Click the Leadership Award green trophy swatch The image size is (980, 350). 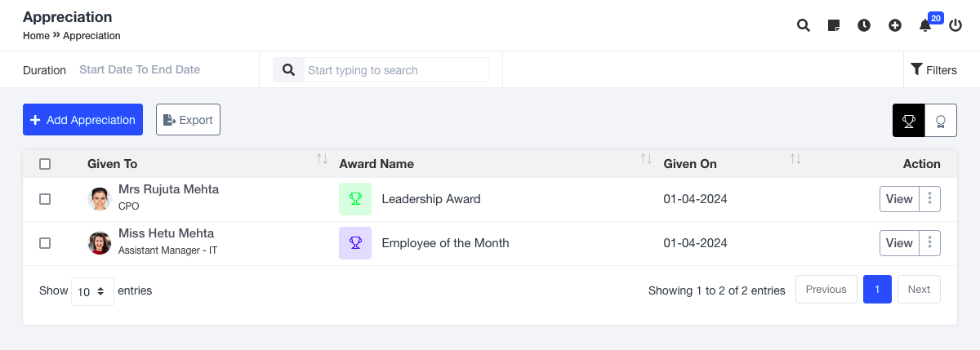tap(355, 199)
